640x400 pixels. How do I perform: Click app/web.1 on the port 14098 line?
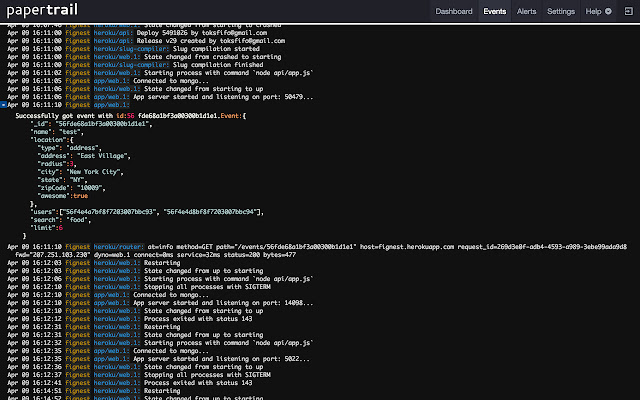coord(111,304)
